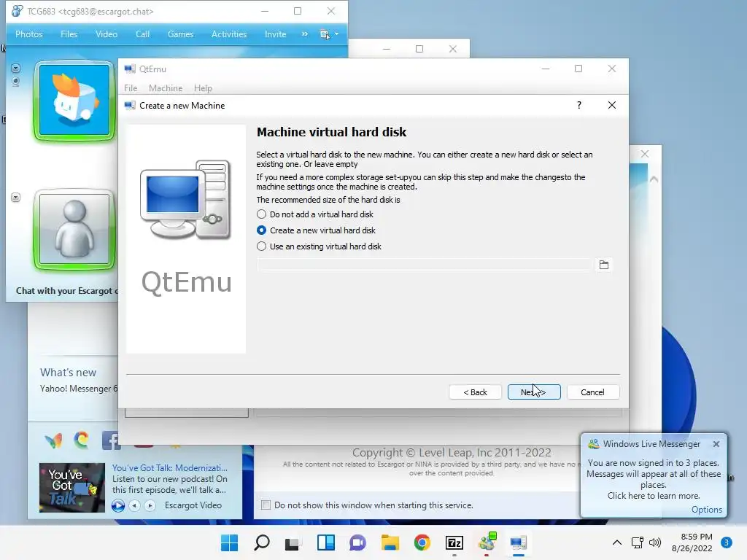Open the Messenger show-menu dropdown icon
The width and height of the screenshot is (747, 560).
point(329,34)
